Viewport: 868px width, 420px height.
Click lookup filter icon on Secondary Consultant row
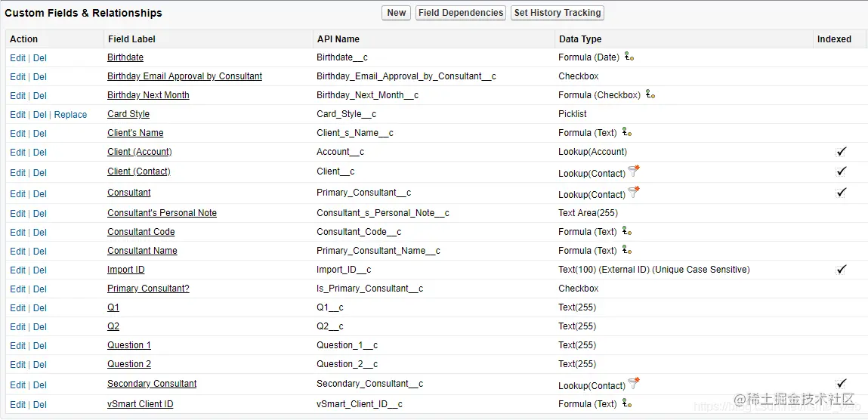(634, 384)
